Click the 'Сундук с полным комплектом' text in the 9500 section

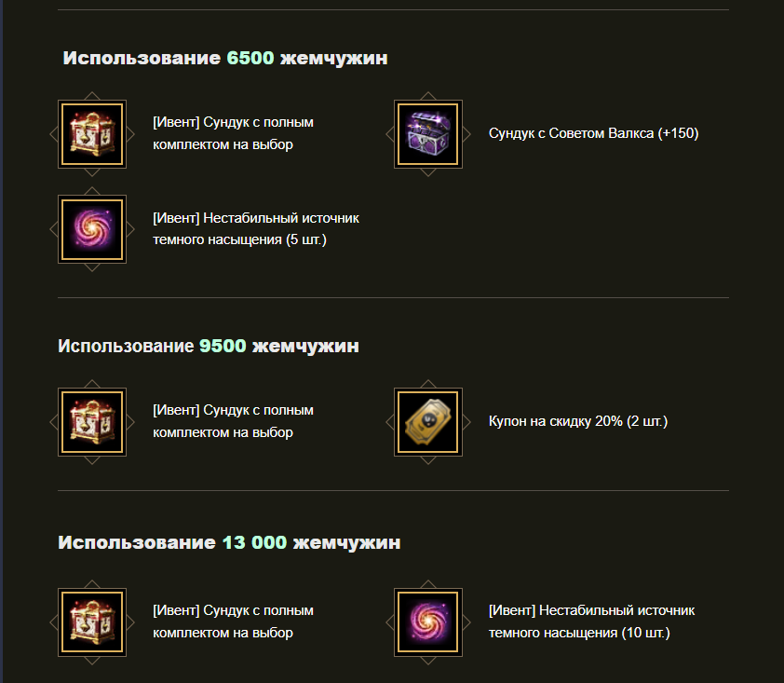(x=233, y=421)
